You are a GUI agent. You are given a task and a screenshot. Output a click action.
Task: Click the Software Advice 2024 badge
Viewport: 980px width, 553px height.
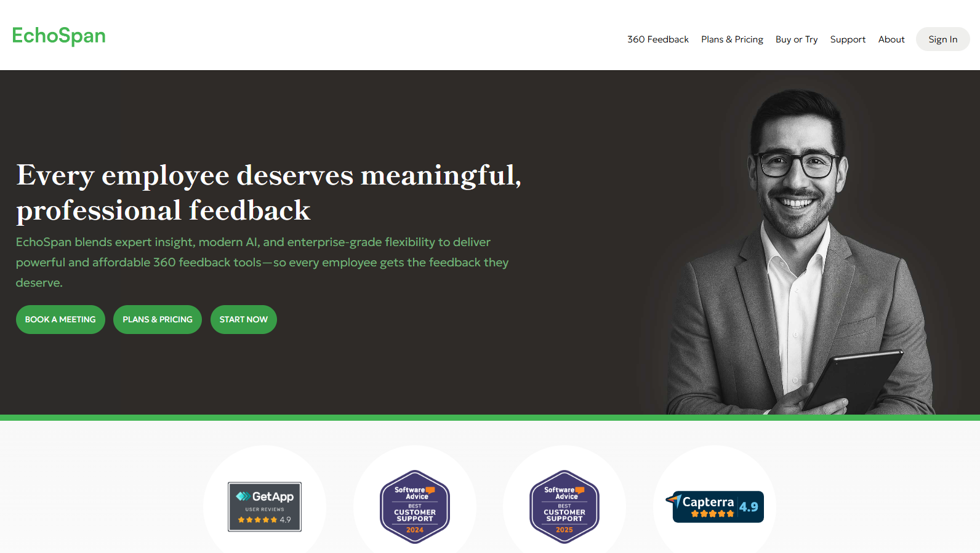[x=415, y=507]
